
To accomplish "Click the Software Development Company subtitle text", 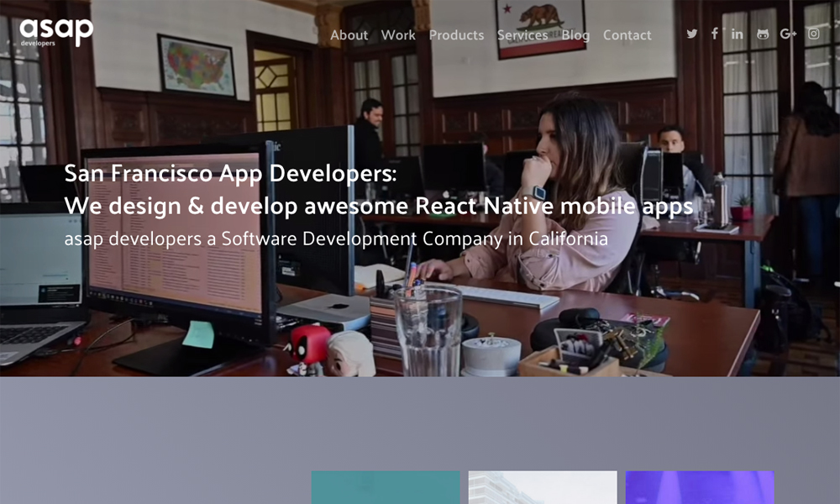I will tap(336, 239).
